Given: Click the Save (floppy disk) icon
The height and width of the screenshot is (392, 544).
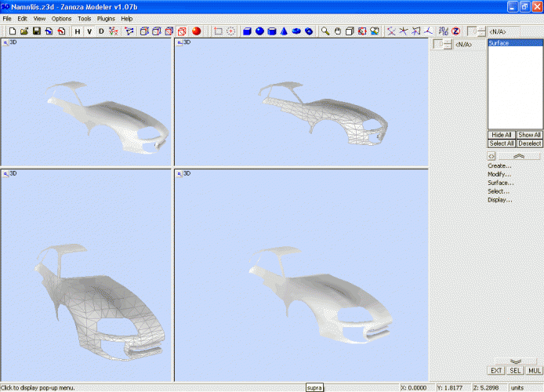Looking at the screenshot, I should 37,31.
